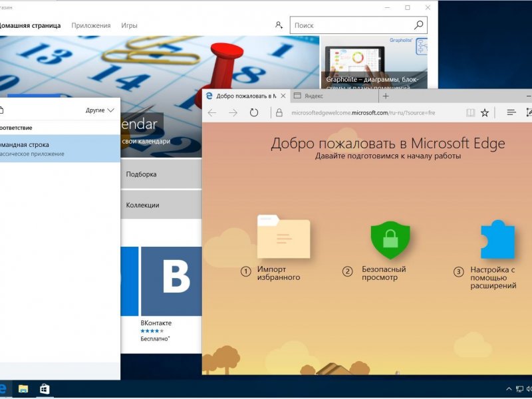Click Настройка с помощью расширений label
The width and height of the screenshot is (532, 399).
click(493, 277)
